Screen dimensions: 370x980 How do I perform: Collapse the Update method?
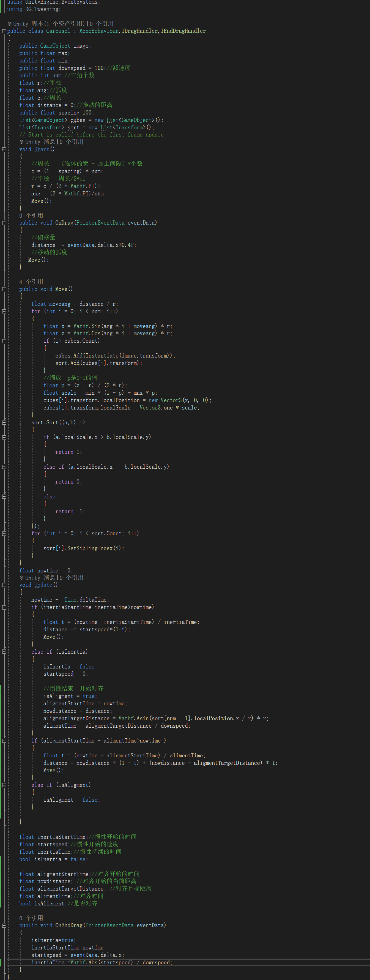pyautogui.click(x=4, y=585)
